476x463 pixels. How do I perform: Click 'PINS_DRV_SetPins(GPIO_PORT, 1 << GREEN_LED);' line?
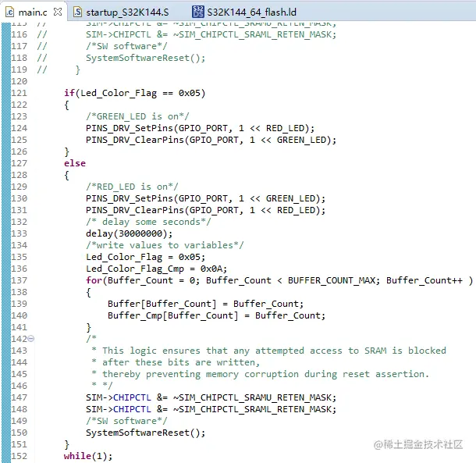pos(205,198)
